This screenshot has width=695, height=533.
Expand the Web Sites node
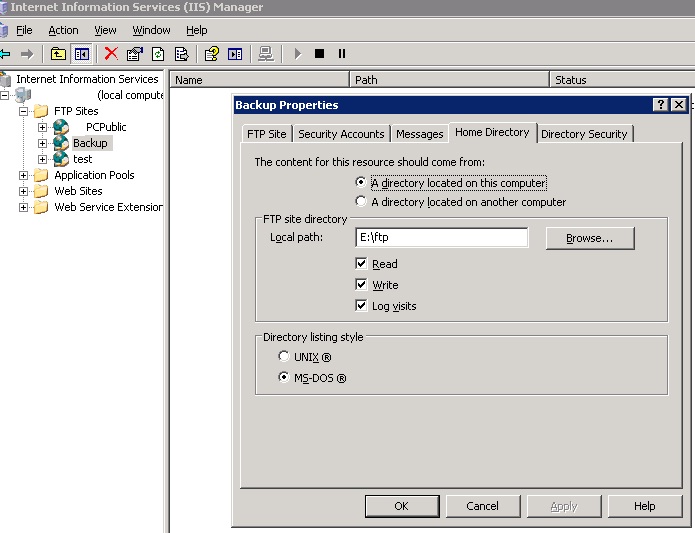click(23, 191)
